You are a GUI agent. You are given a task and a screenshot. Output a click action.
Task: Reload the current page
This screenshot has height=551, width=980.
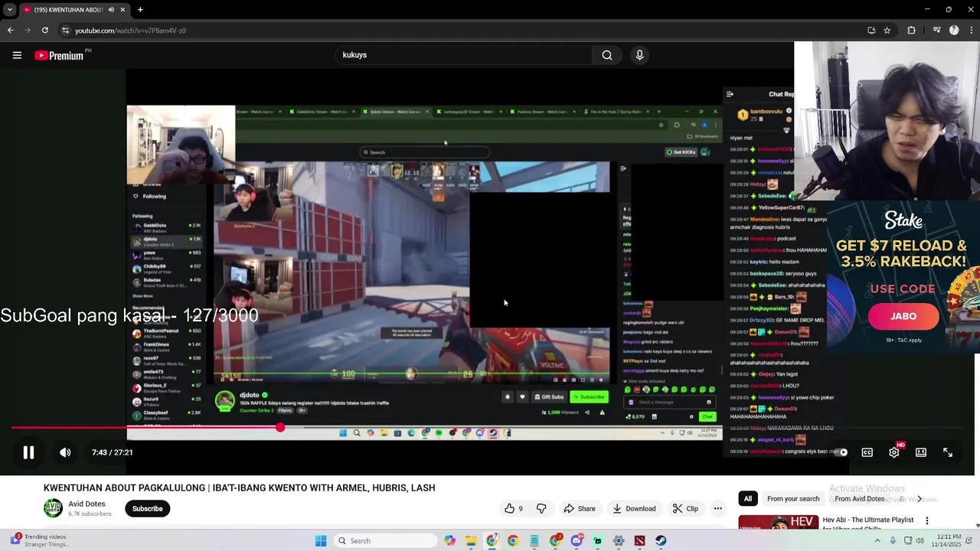(45, 31)
